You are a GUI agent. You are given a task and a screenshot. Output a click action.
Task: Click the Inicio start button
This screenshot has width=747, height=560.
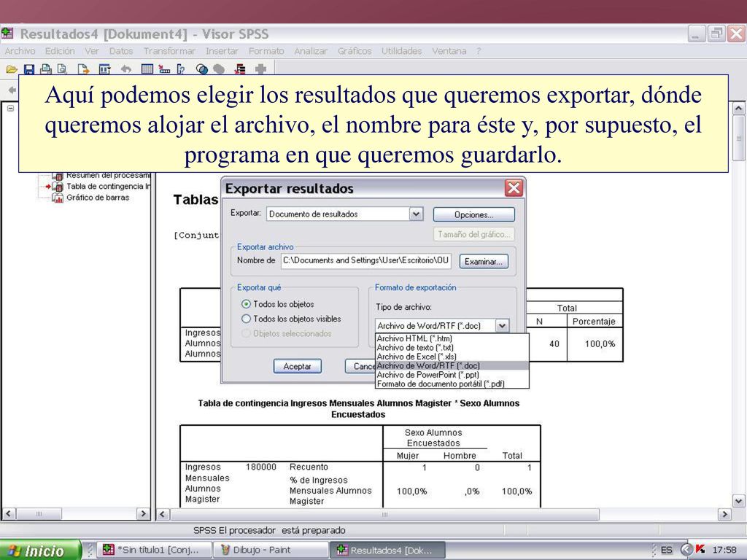pyautogui.click(x=41, y=550)
